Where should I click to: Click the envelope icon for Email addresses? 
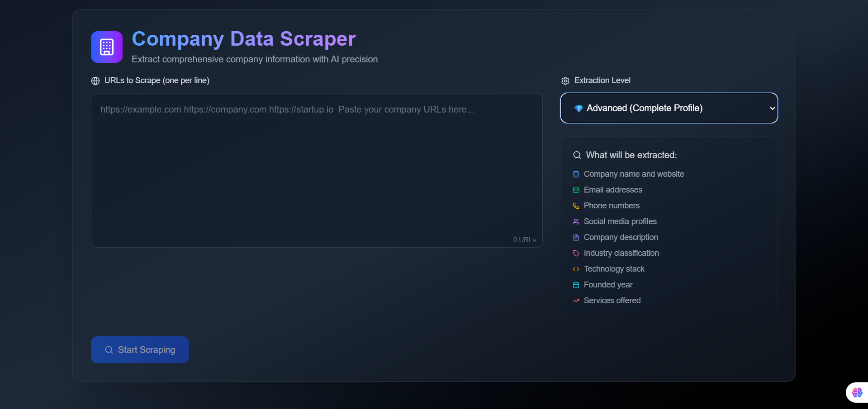coord(575,190)
